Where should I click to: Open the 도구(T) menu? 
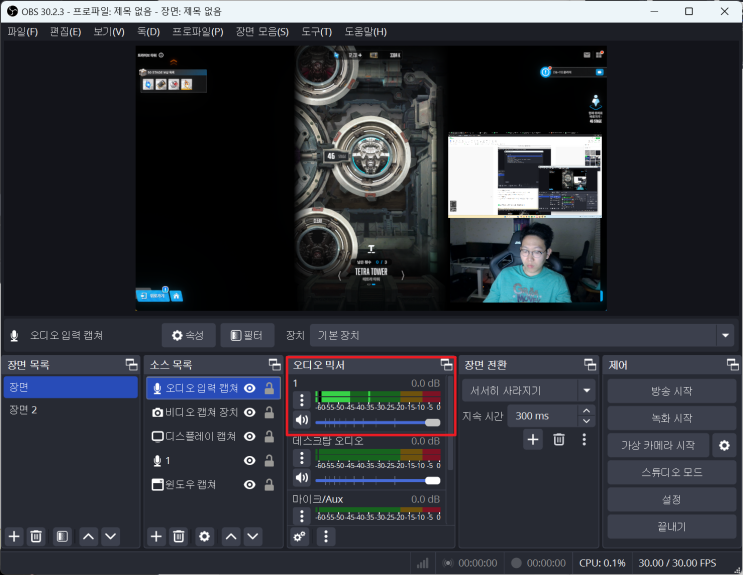(x=316, y=32)
